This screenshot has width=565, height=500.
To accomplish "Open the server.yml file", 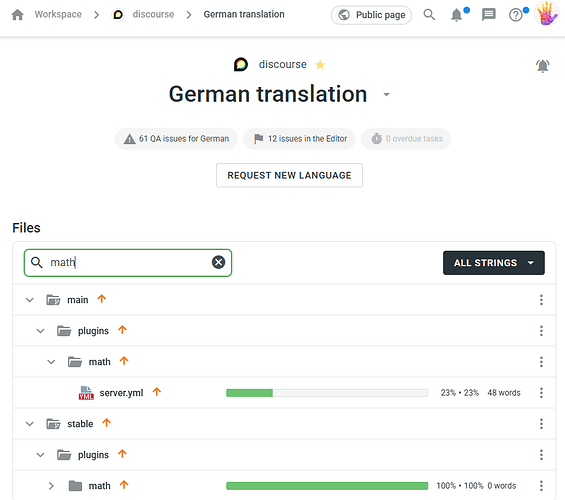I will click(x=121, y=393).
